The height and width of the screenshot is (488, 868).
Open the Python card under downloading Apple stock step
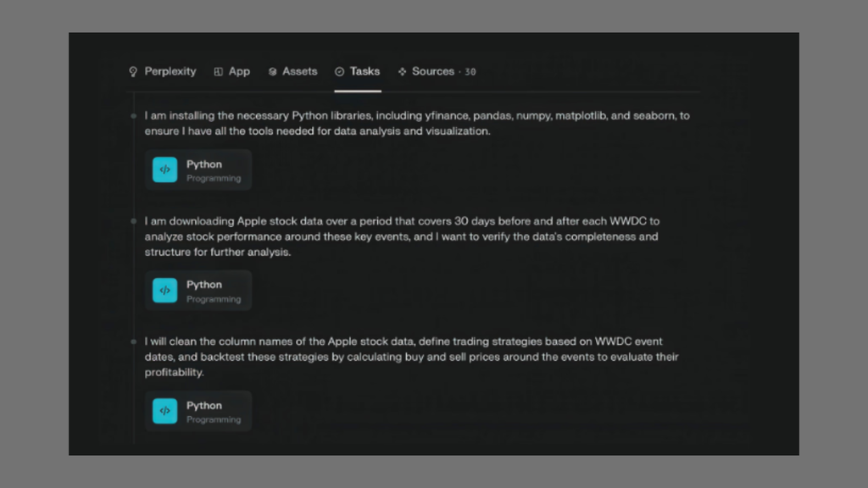tap(198, 291)
